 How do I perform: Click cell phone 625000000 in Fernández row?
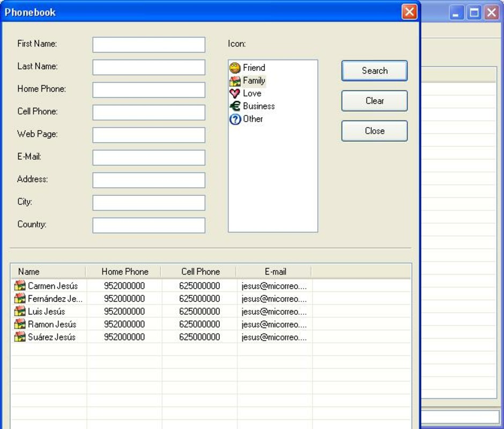coord(199,299)
